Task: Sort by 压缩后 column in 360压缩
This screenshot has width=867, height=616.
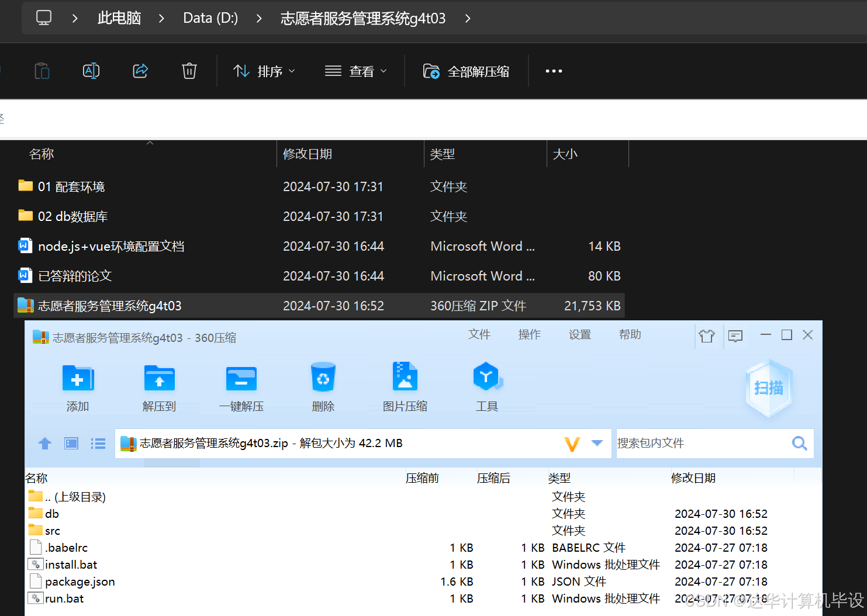Action: coord(493,478)
